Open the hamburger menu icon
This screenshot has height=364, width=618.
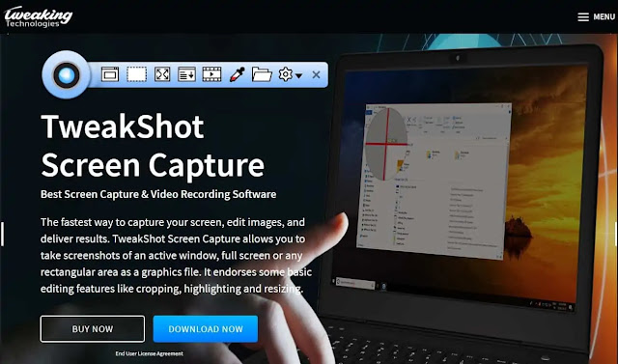click(x=583, y=17)
